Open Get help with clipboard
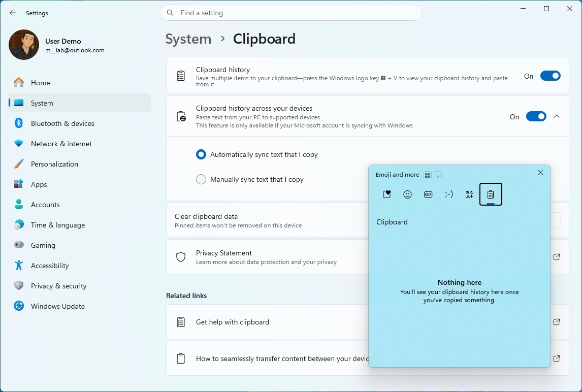The width and height of the screenshot is (582, 392). [232, 322]
